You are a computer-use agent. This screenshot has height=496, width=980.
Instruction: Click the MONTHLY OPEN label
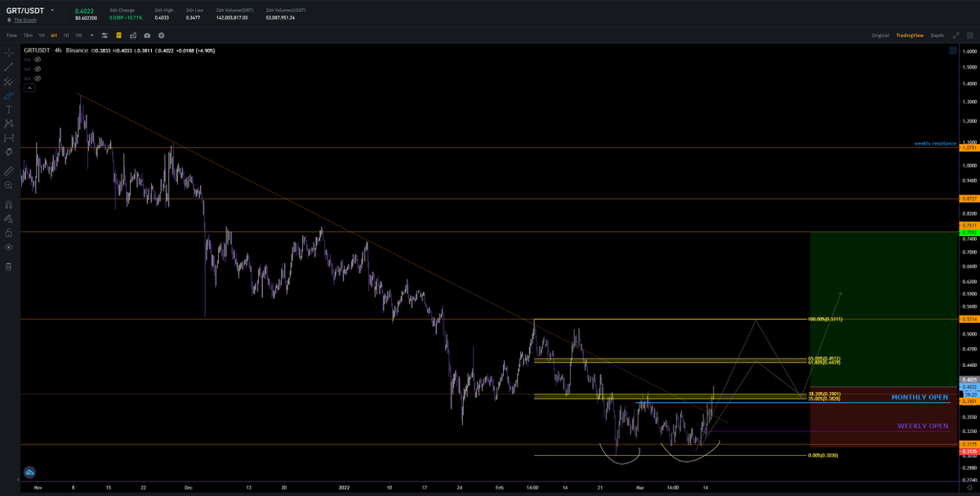pyautogui.click(x=920, y=397)
